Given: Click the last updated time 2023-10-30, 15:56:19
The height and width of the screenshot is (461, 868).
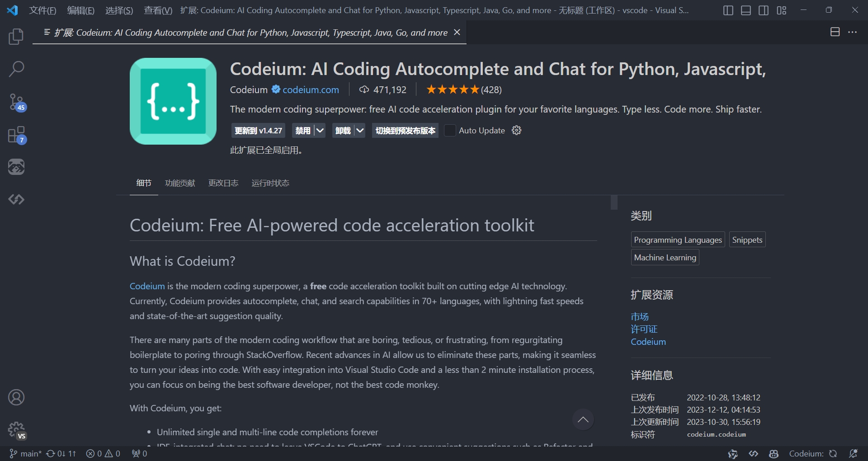Looking at the screenshot, I should point(724,422).
